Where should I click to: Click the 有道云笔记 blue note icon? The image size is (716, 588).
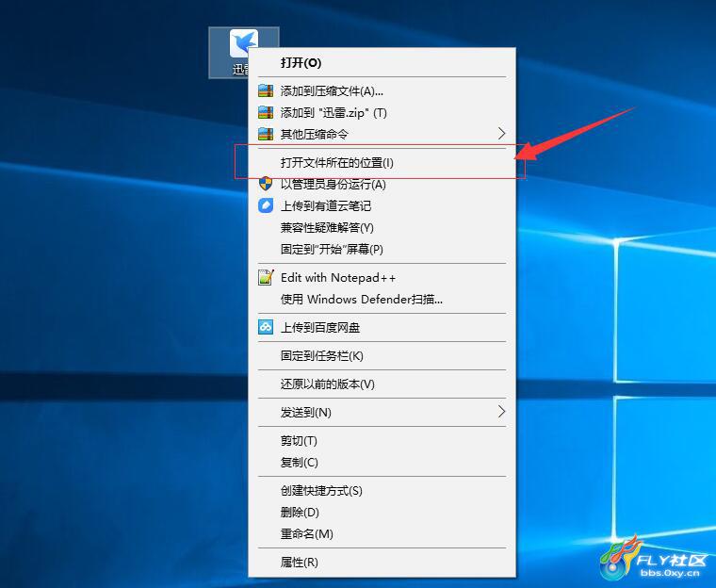coord(266,205)
